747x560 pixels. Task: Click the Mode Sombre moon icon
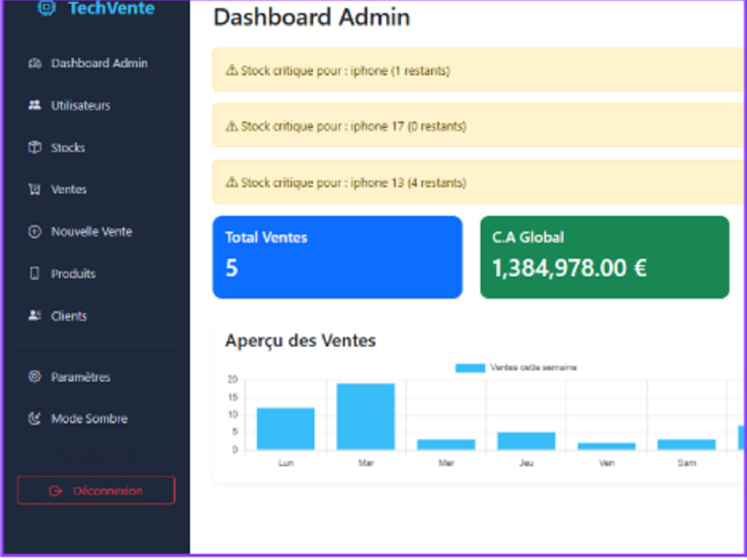pyautogui.click(x=35, y=419)
